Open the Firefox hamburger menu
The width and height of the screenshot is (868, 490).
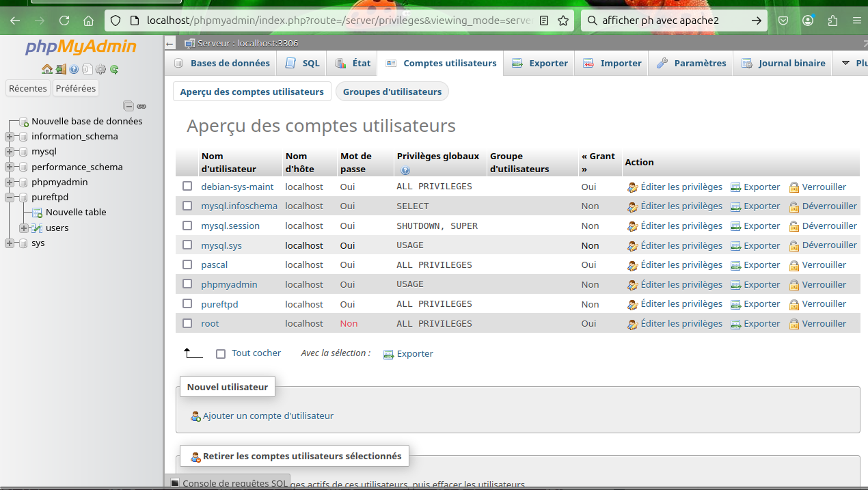pos(856,21)
